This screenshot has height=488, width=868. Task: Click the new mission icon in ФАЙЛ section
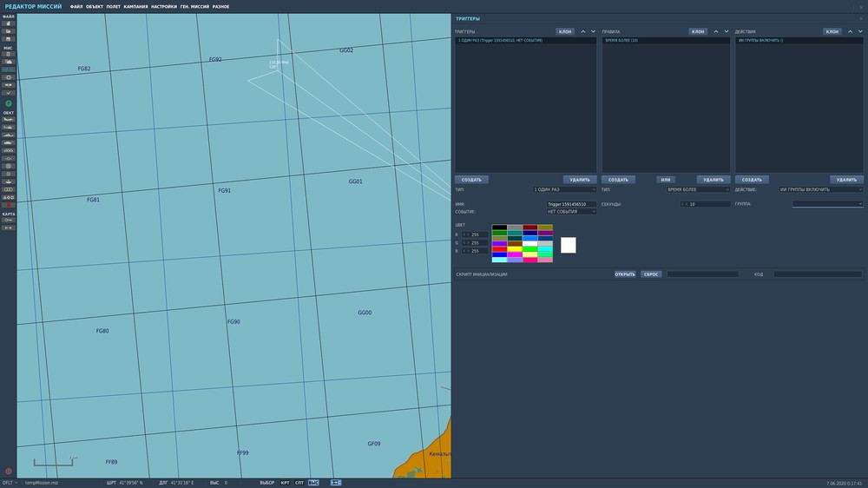9,23
